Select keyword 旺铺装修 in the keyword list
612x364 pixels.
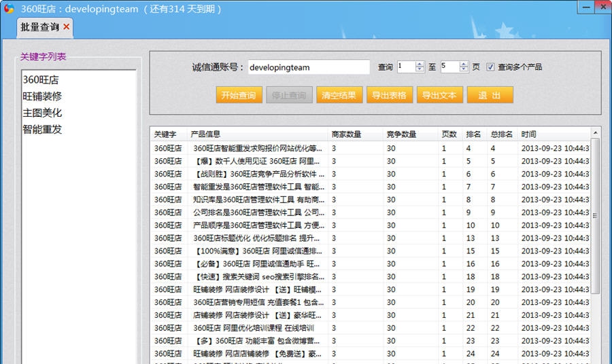[x=42, y=96]
